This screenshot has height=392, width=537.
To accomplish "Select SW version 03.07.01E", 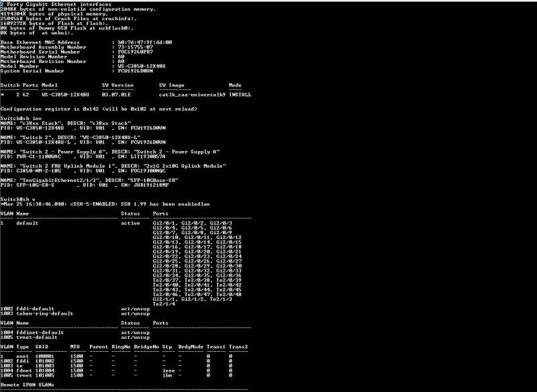I will coord(116,95).
